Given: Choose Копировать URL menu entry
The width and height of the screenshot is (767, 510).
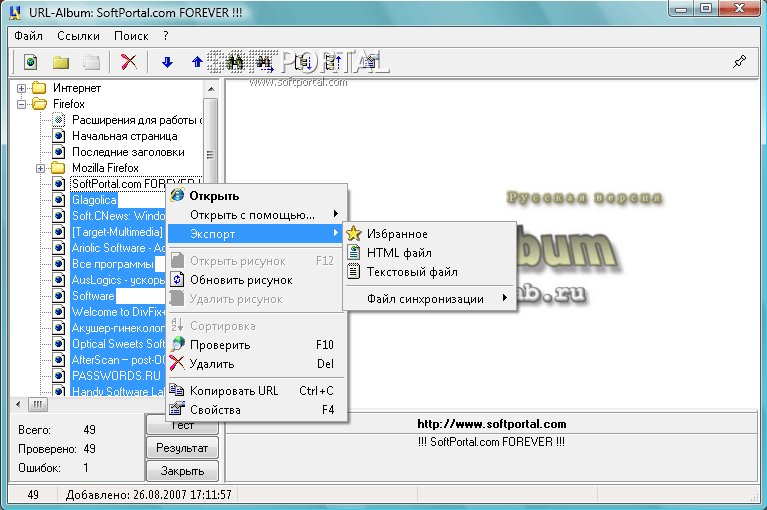Looking at the screenshot, I should 257,391.
